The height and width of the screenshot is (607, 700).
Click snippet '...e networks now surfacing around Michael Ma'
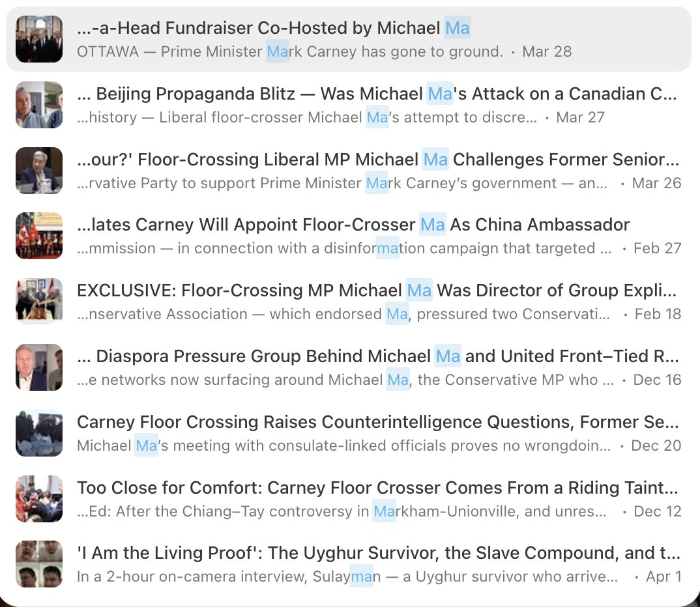pos(243,380)
